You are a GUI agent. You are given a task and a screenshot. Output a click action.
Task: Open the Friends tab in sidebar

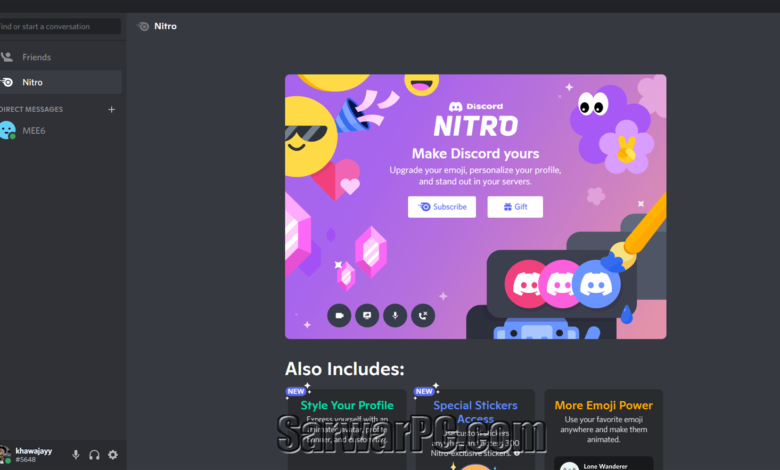point(60,57)
